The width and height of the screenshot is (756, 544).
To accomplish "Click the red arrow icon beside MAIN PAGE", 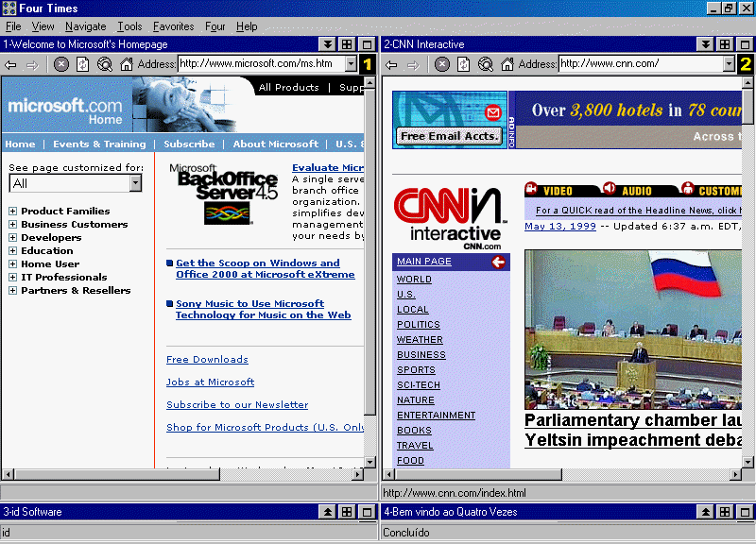I will [499, 262].
